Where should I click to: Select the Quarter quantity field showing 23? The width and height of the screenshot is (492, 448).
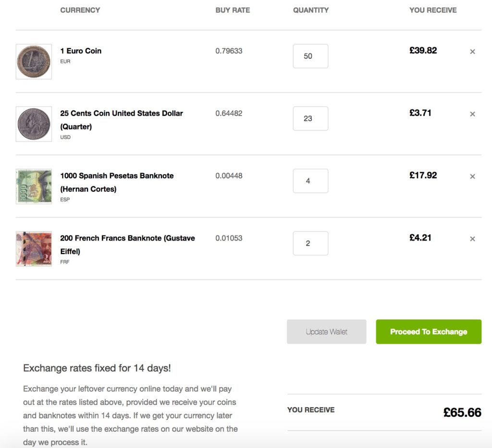pyautogui.click(x=310, y=118)
